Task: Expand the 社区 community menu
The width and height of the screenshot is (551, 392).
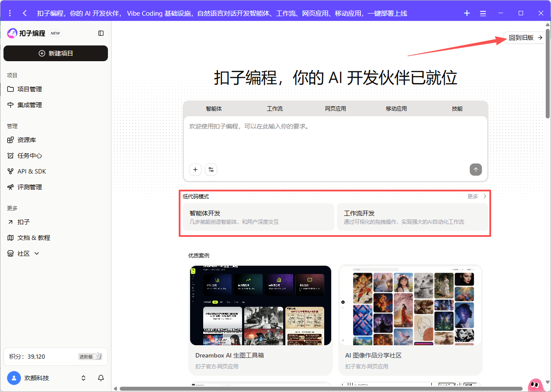Action: [29, 253]
